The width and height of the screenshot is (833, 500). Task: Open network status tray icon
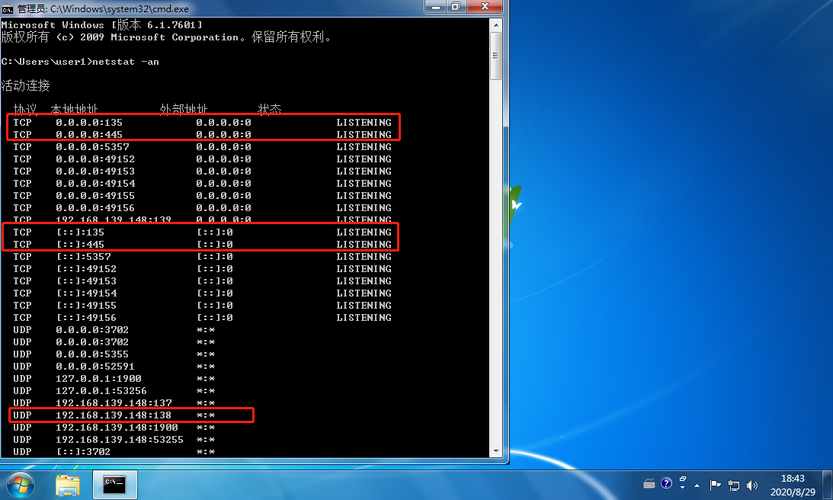click(734, 485)
